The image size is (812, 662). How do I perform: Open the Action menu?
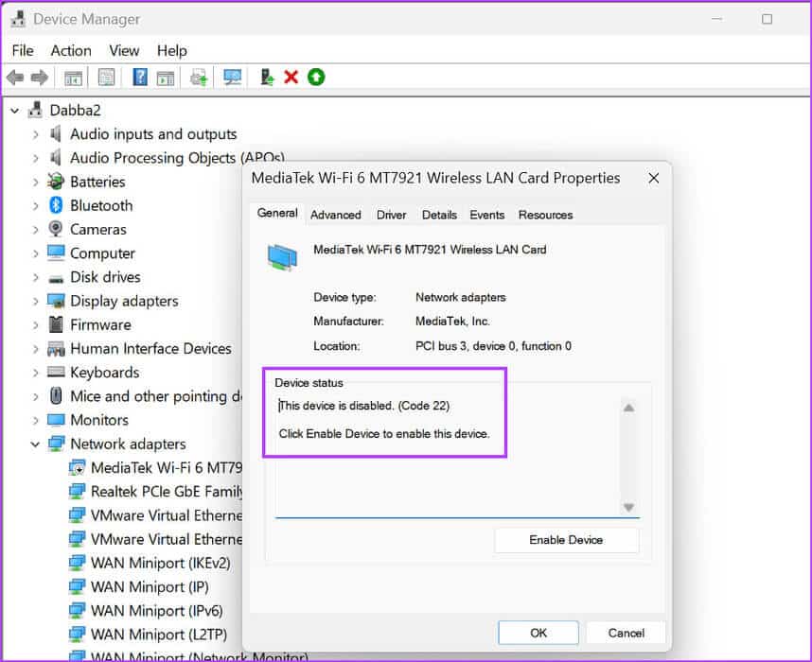(x=71, y=51)
